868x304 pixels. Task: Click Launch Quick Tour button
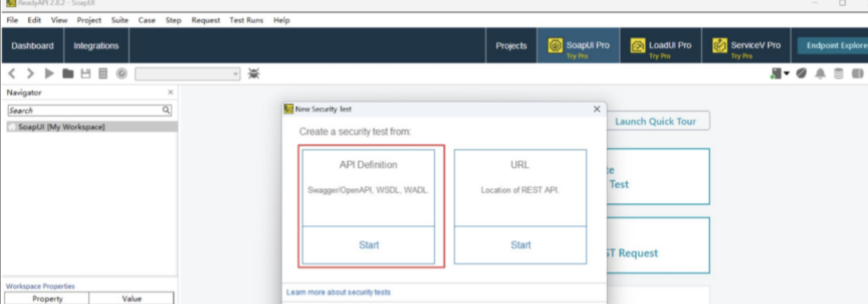click(655, 122)
